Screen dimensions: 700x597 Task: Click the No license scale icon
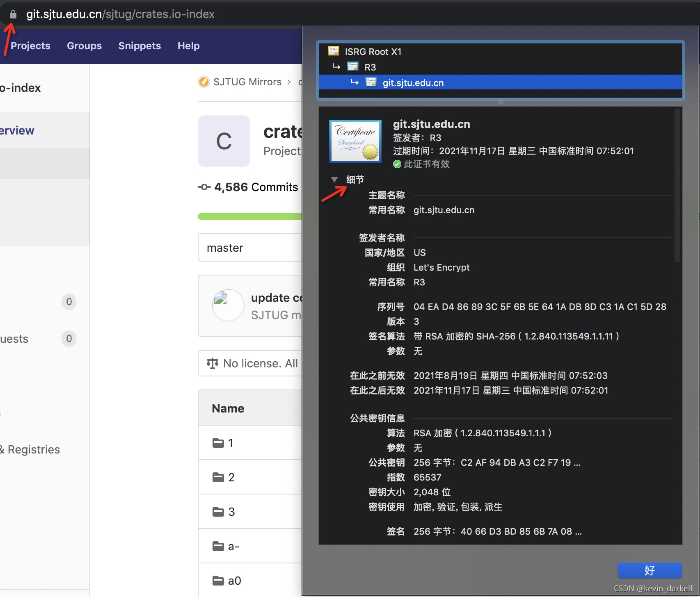coord(213,363)
